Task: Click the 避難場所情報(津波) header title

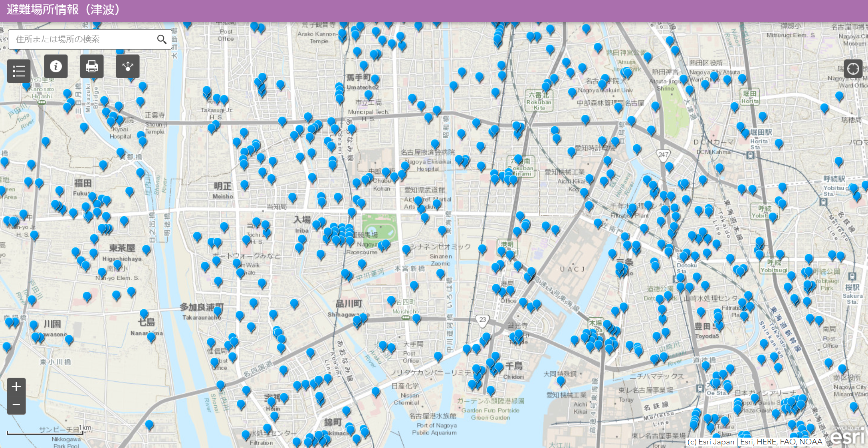Action: (x=63, y=10)
